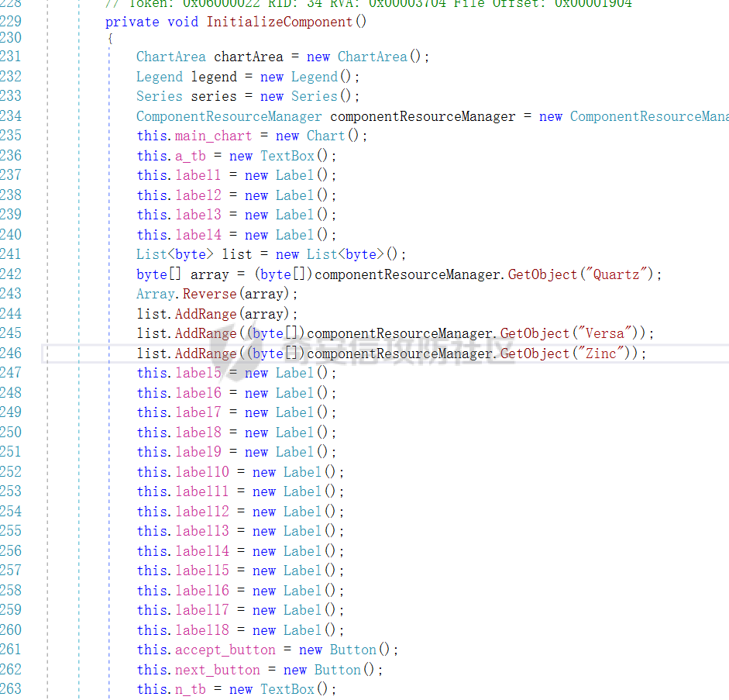Select the label16 field on line 258
Screen dimensions: 729x700
click(x=201, y=591)
